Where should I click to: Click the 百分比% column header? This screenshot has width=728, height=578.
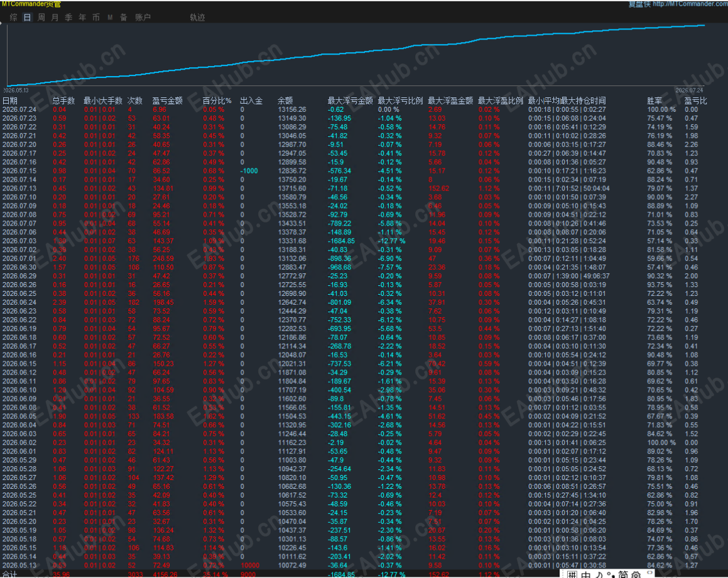click(217, 101)
